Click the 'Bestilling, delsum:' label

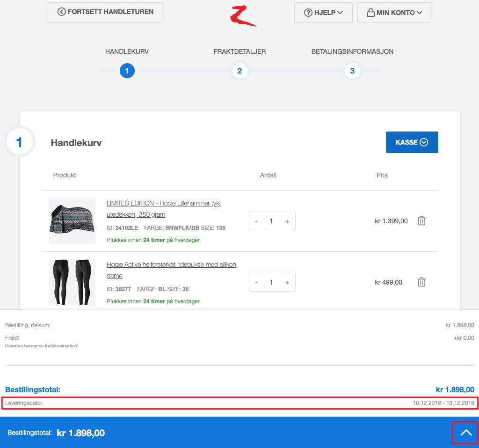pyautogui.click(x=28, y=325)
